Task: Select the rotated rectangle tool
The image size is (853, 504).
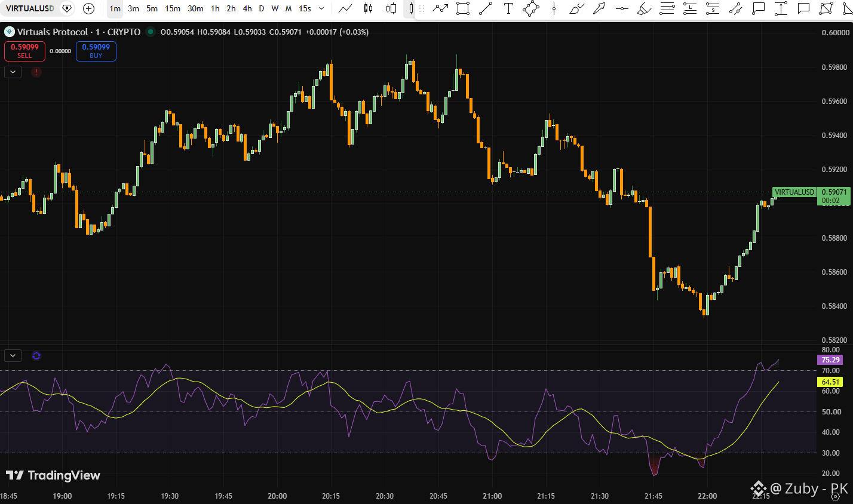Action: (531, 8)
